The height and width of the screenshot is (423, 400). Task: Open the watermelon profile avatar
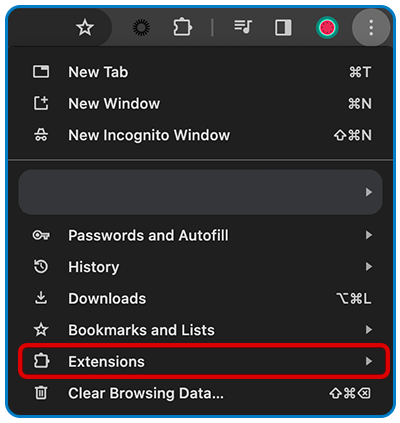327,27
